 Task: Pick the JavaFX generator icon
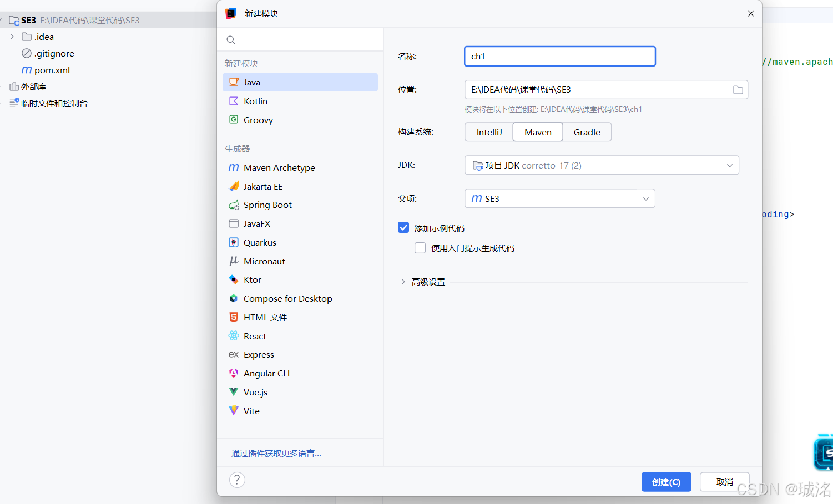234,223
